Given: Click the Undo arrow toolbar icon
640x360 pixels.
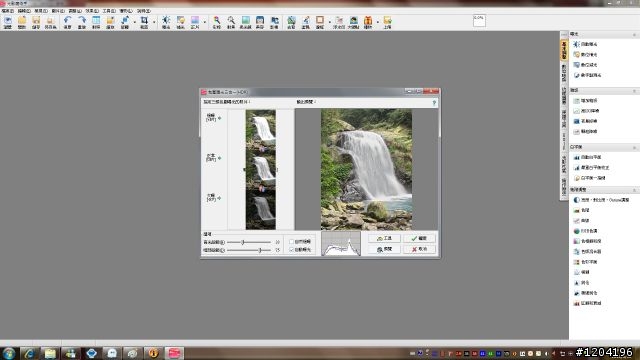Looking at the screenshot, I should click(x=67, y=22).
